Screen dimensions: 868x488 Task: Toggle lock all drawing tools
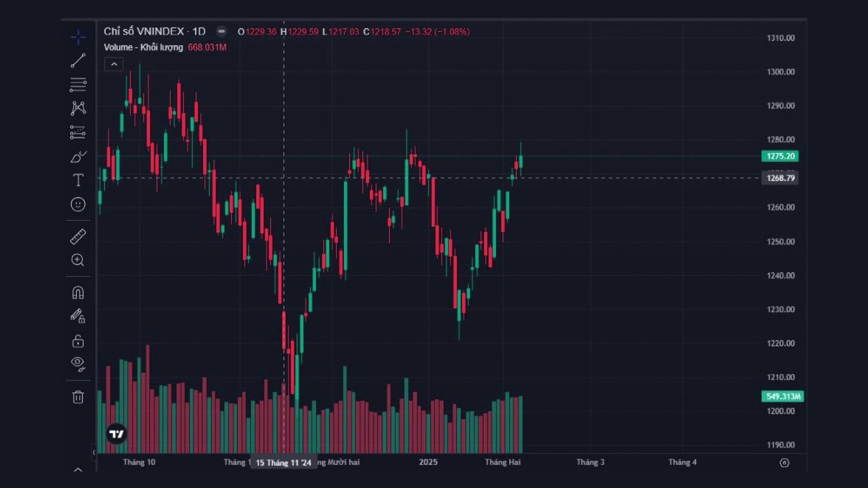(78, 341)
